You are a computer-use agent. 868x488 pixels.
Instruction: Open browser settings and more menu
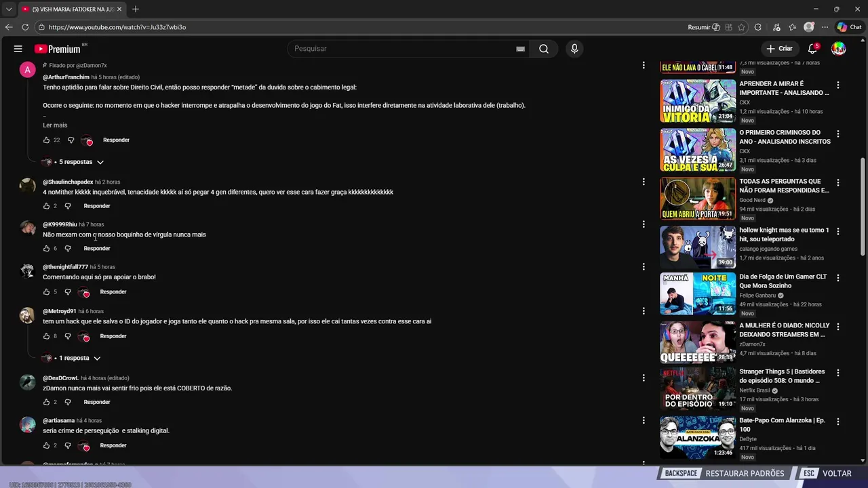tap(825, 27)
